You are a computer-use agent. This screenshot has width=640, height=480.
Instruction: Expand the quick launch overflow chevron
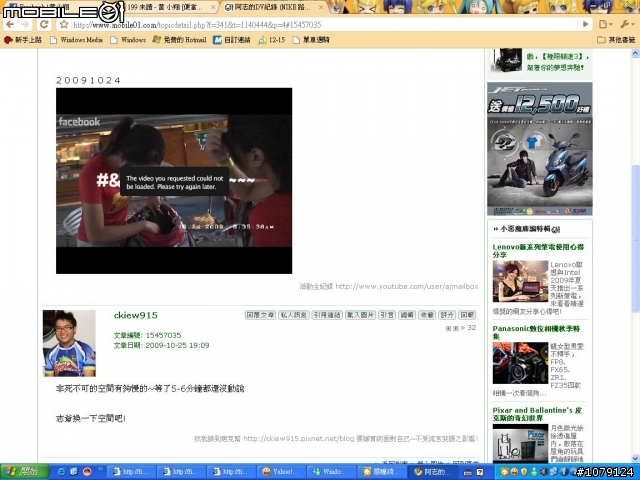(100, 470)
